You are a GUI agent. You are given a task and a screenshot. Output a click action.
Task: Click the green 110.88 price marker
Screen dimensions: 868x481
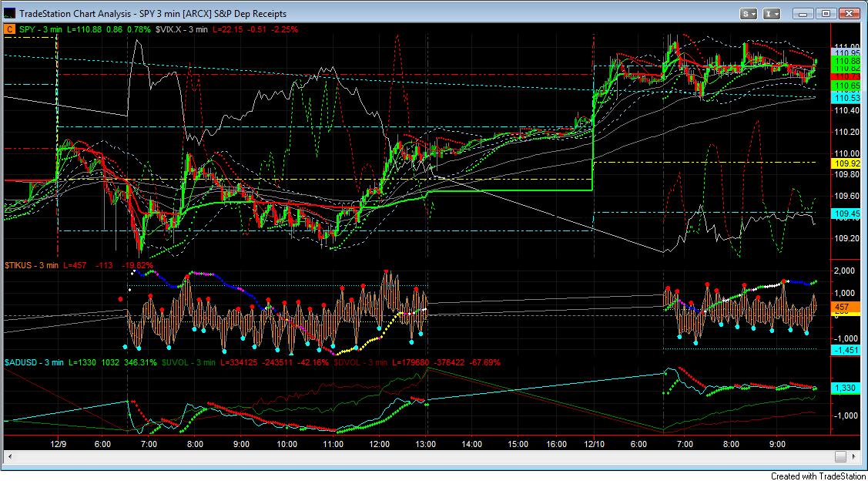pyautogui.click(x=844, y=60)
